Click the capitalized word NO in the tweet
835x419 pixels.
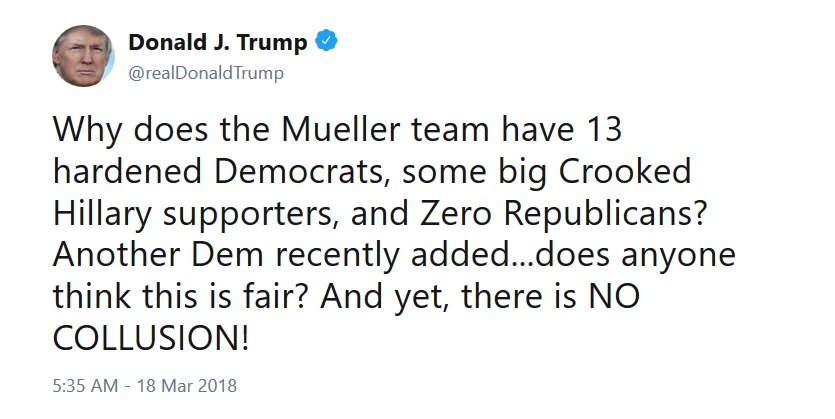[614, 297]
